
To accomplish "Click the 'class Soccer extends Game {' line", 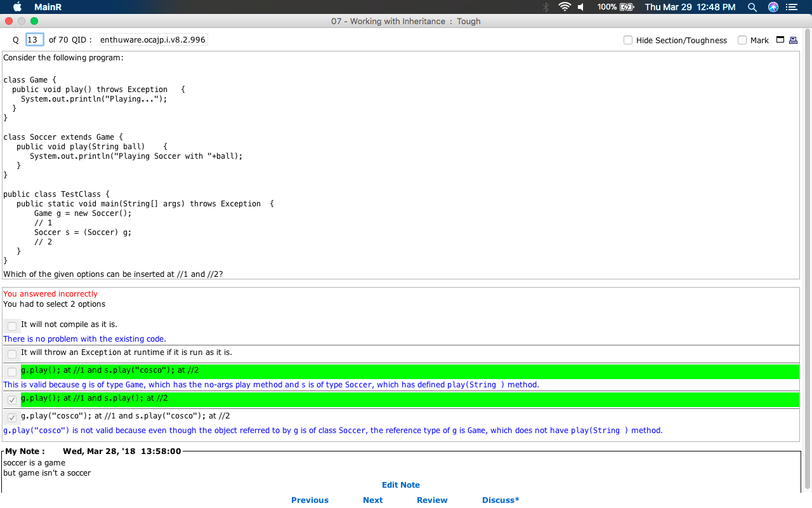I will coord(63,137).
